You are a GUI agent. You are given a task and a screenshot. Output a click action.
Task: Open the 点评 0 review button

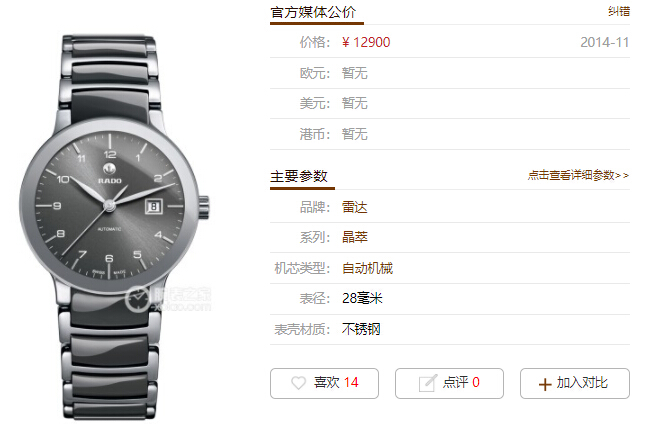coord(449,383)
